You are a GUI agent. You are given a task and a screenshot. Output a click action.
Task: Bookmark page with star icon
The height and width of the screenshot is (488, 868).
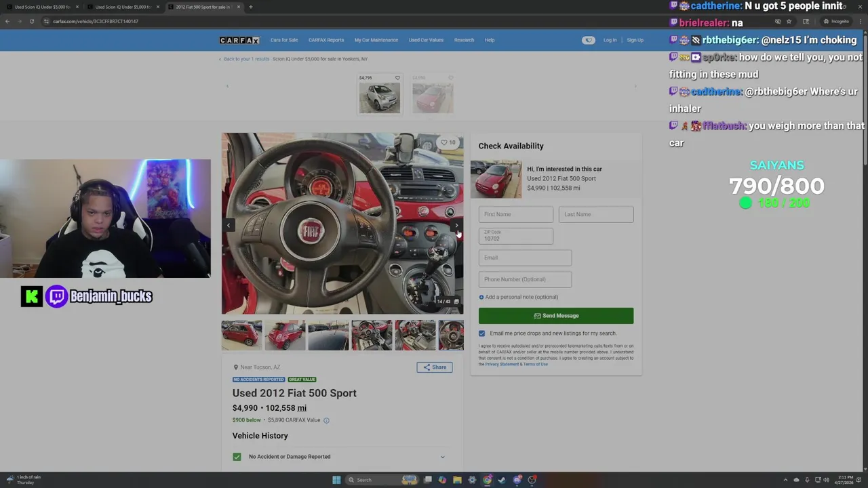(789, 21)
